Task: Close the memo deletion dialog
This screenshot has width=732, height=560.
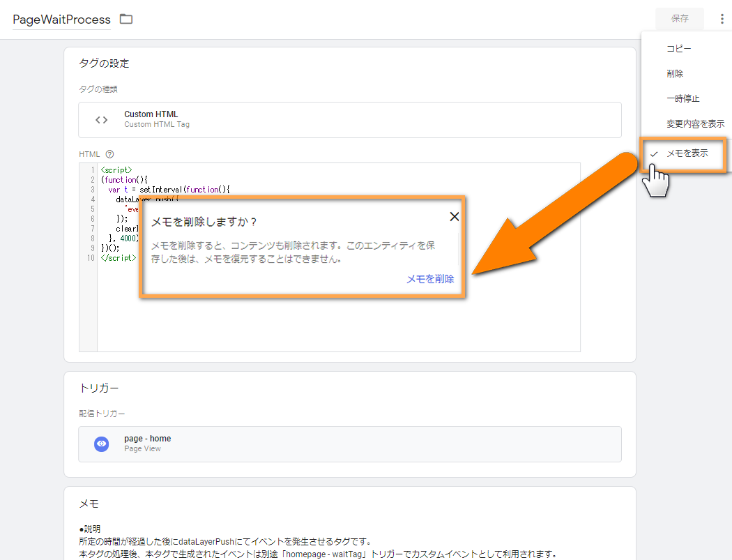Action: [x=455, y=217]
